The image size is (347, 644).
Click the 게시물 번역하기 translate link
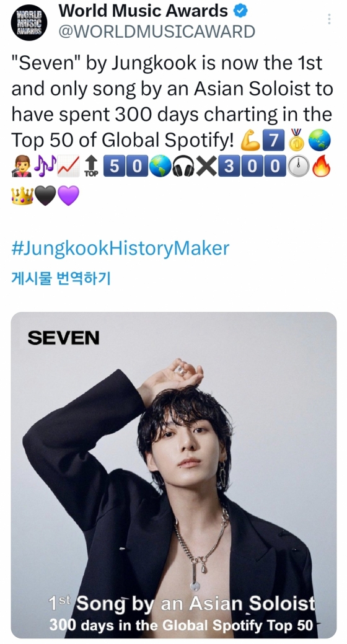[x=61, y=278]
